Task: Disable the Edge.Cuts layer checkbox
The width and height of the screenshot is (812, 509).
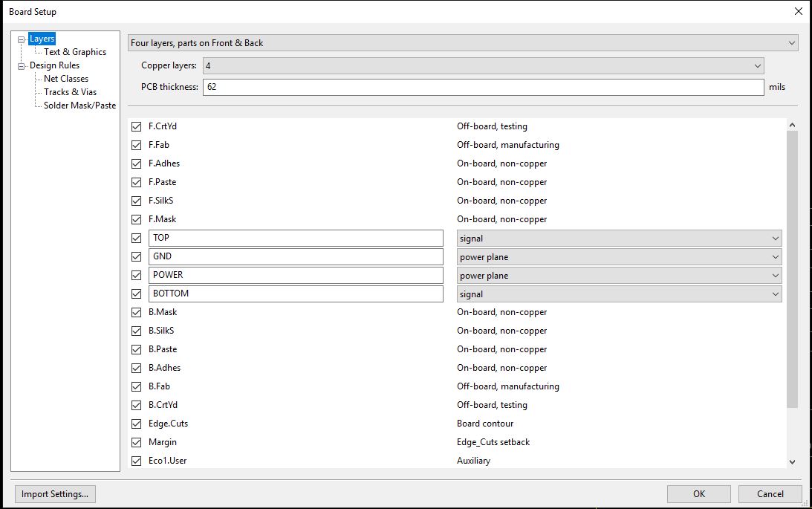Action: click(x=136, y=424)
